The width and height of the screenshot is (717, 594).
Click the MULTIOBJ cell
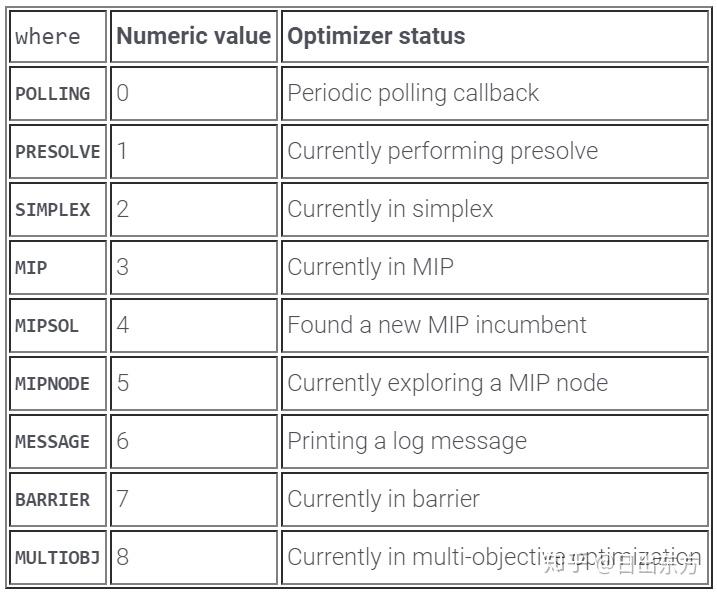(x=58, y=557)
